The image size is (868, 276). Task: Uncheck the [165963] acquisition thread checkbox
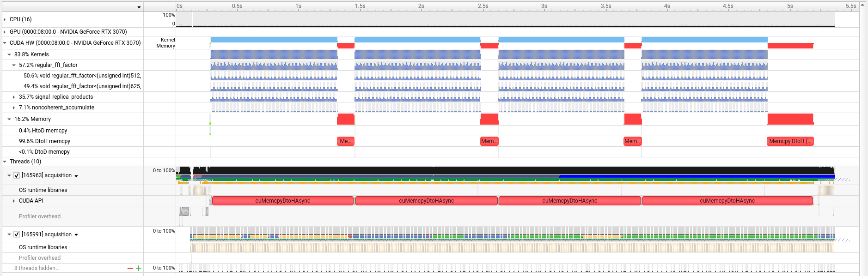pos(17,175)
